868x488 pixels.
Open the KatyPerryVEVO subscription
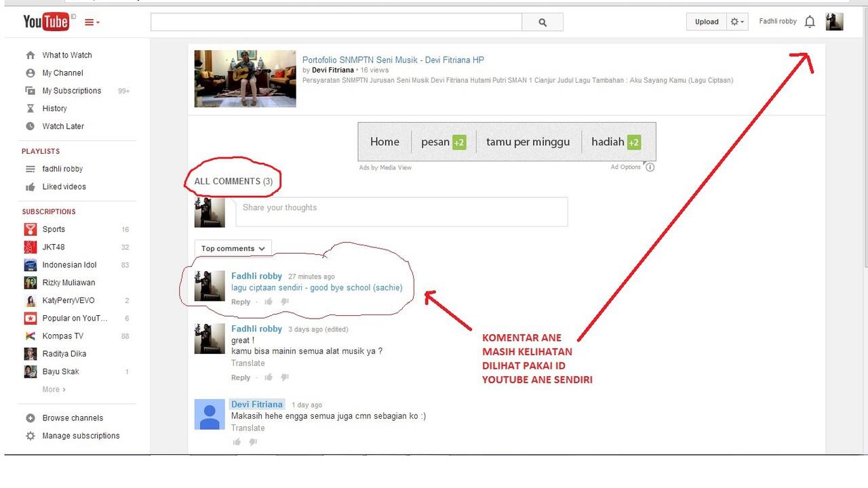click(x=68, y=300)
